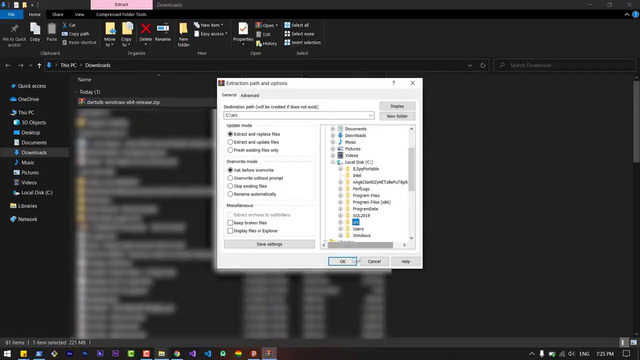Click Select none in ribbon
Viewport: 640px width, 360px height.
(x=299, y=34)
